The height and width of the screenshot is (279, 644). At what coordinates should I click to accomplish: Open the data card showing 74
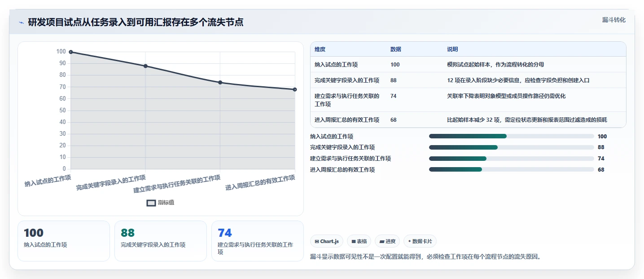258,241
